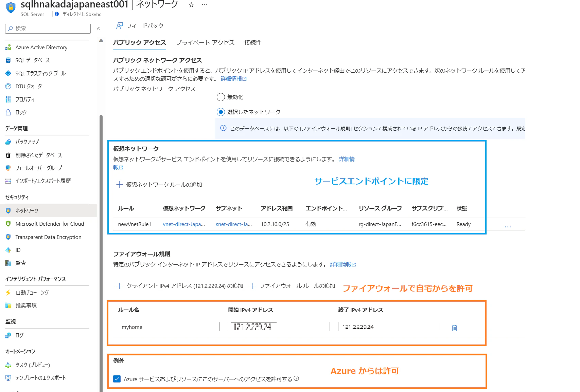Open ログ under 監視

20,335
